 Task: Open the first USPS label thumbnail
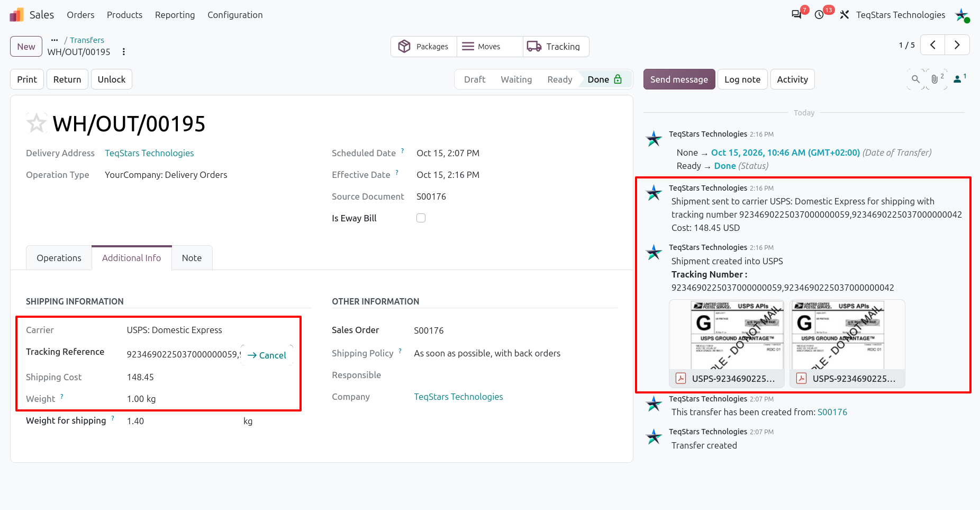coord(727,335)
